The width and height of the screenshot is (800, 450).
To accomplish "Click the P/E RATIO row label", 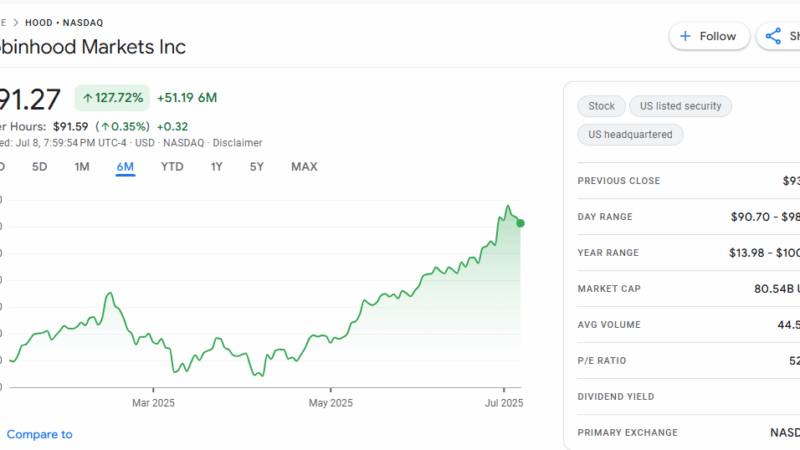I will tap(602, 361).
